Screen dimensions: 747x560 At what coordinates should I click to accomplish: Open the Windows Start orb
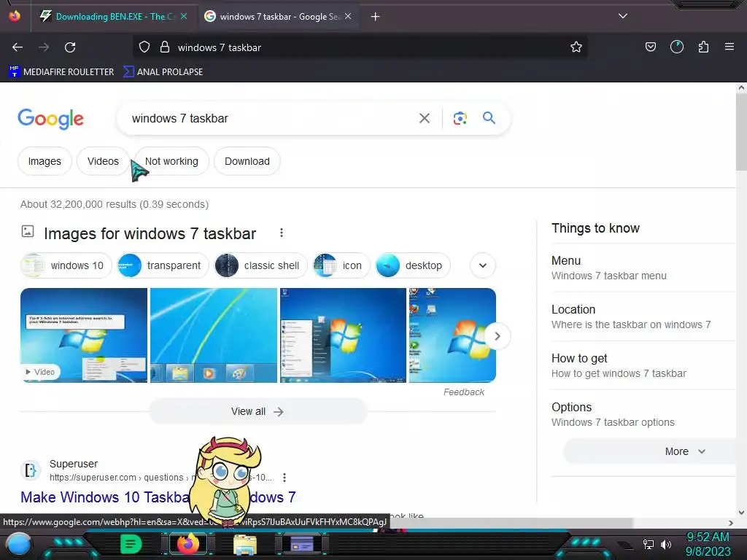20,544
